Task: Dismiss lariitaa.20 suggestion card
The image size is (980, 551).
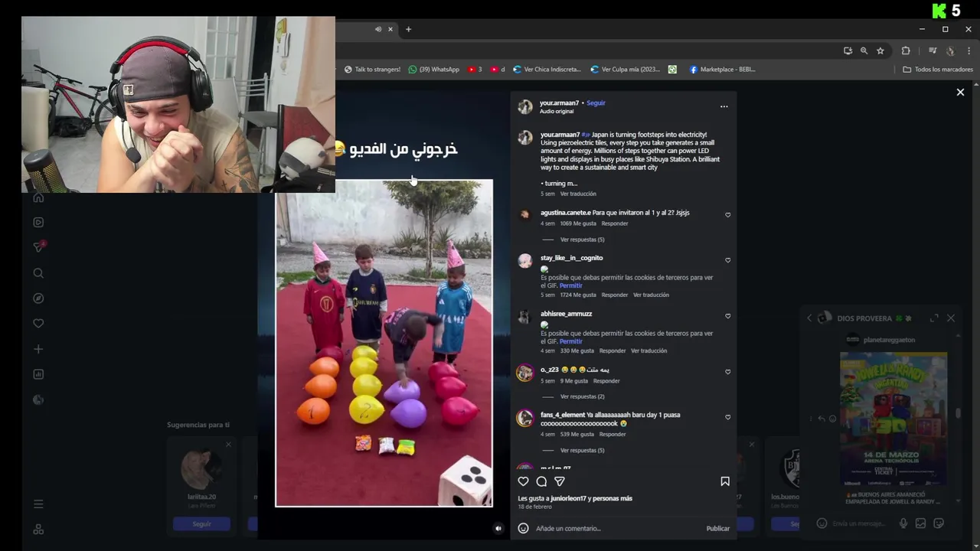Action: [x=228, y=445]
